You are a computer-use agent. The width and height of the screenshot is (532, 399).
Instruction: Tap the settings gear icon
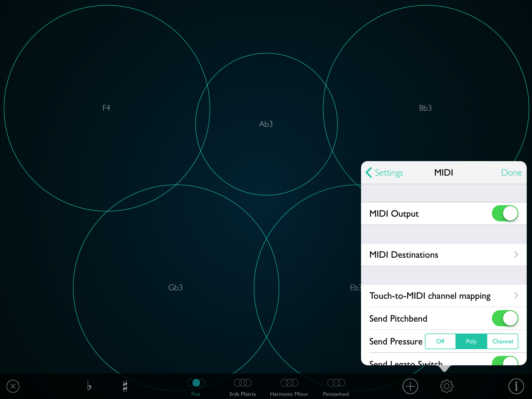(x=447, y=386)
